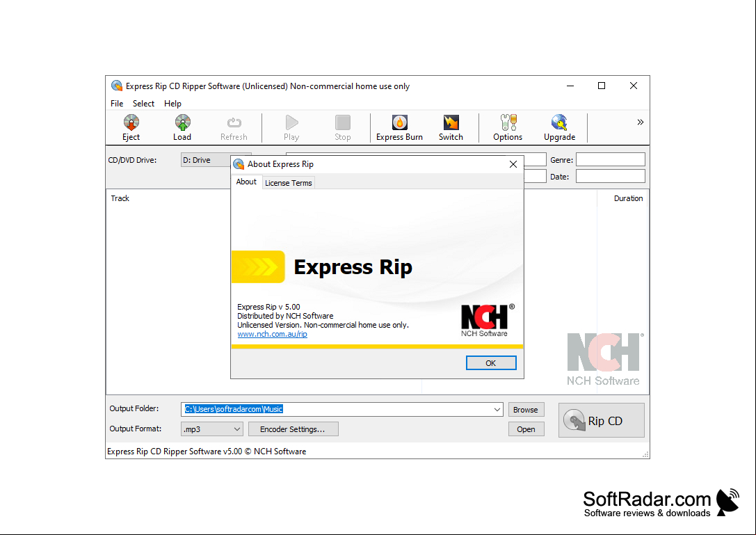756x535 pixels.
Task: Close the About Express Rip dialog
Action: click(x=513, y=164)
